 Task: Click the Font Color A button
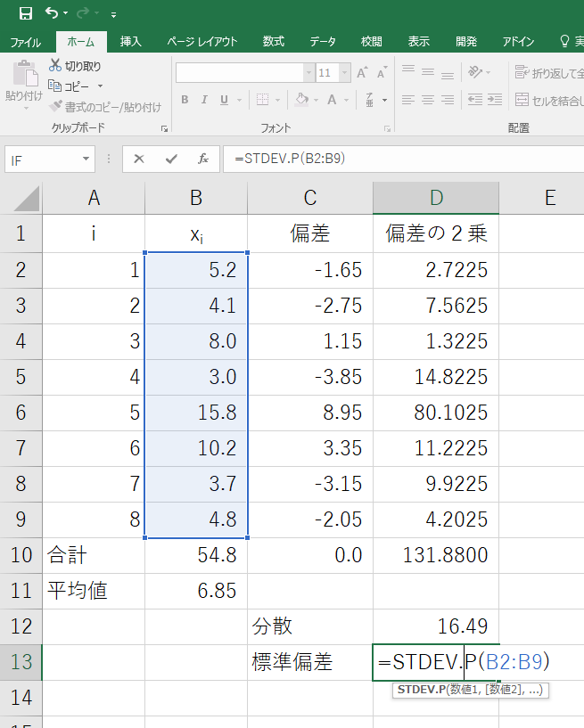332,100
